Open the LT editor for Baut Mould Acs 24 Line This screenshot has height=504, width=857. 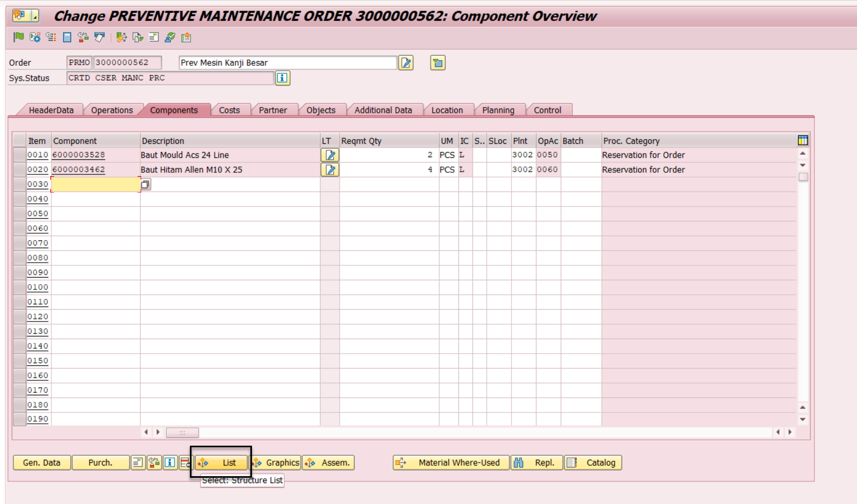pyautogui.click(x=330, y=155)
